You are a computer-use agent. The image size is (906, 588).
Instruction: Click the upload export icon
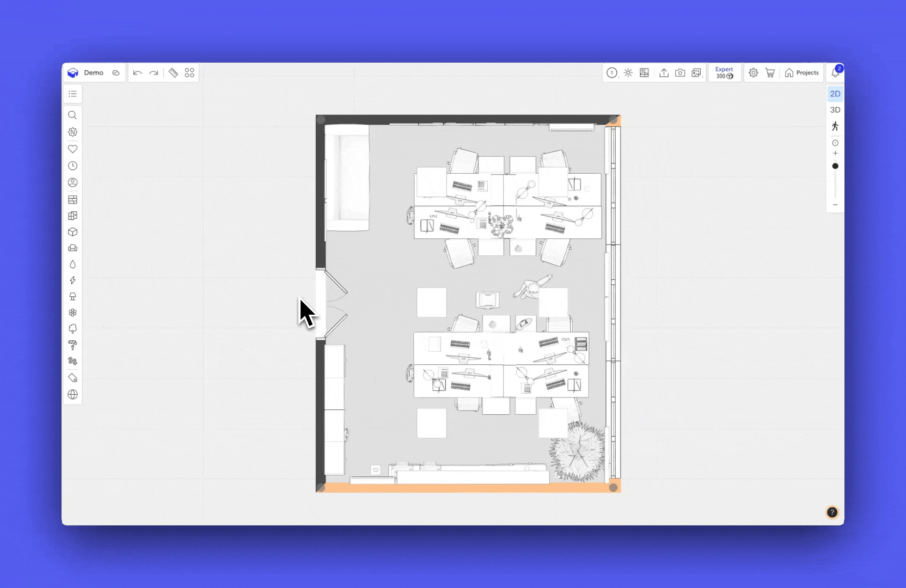point(664,73)
